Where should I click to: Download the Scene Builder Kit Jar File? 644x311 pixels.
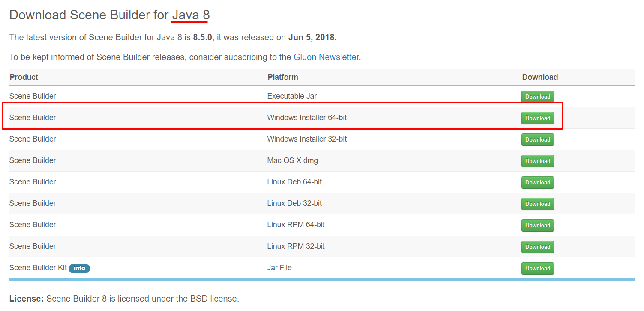point(537,268)
